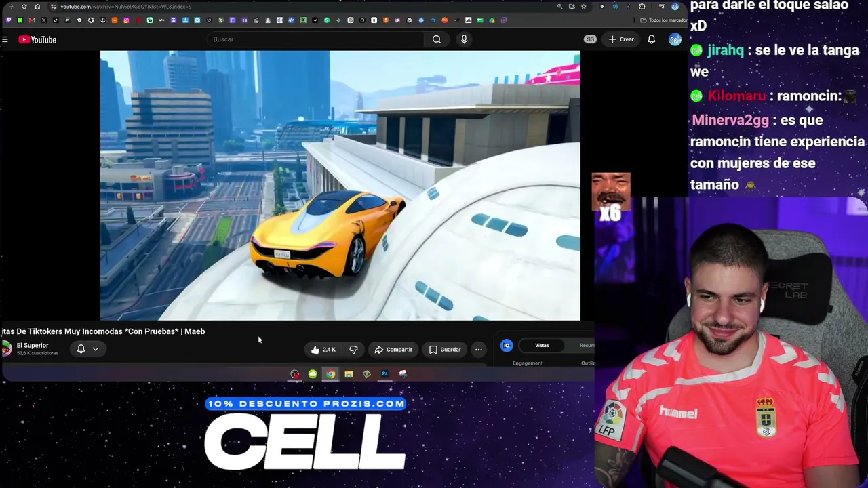Toggle El Superior notification bell
Image resolution: width=868 pixels, height=488 pixels.
click(x=81, y=349)
